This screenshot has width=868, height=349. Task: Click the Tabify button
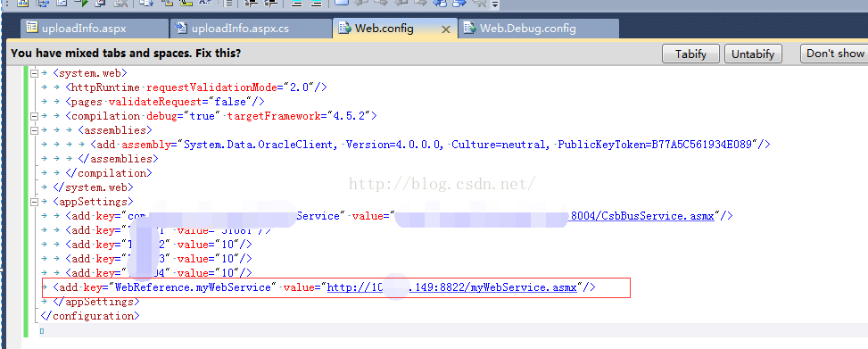click(x=690, y=54)
